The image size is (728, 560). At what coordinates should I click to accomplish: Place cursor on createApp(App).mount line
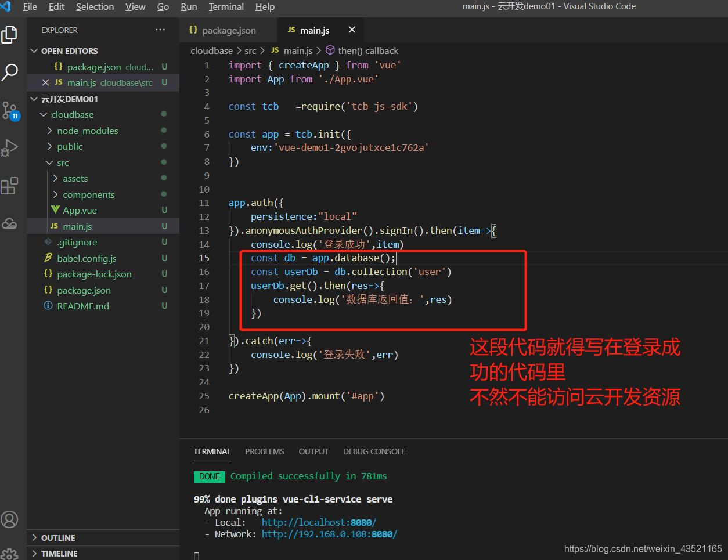[307, 396]
